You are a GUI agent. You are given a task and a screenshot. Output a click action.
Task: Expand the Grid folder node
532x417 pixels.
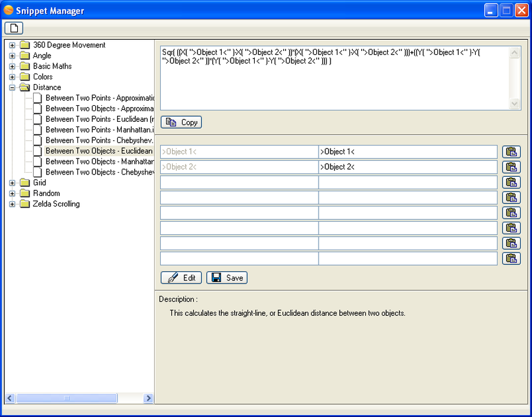(12, 183)
